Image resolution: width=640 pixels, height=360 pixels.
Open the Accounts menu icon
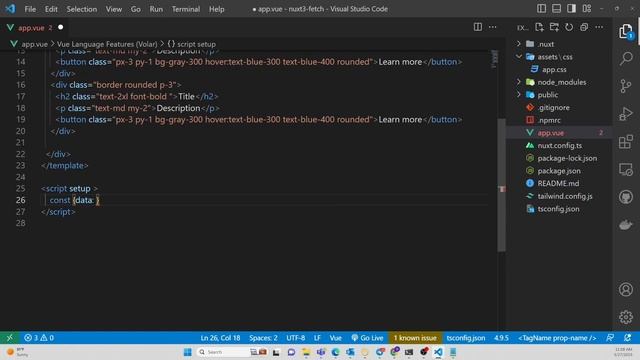point(626,289)
